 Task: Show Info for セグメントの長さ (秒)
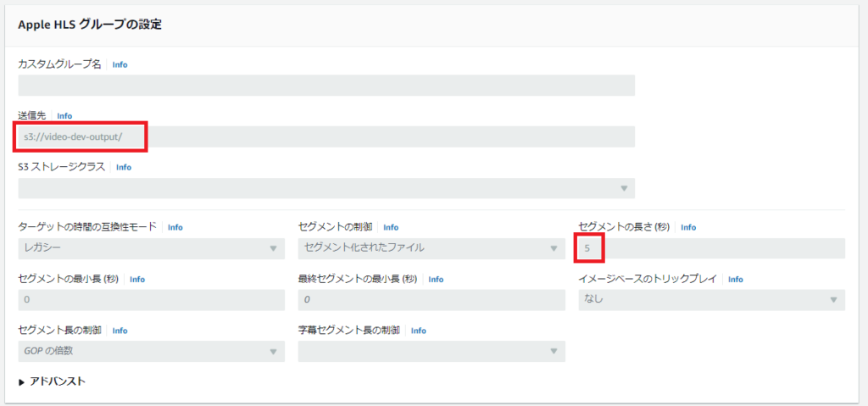click(688, 228)
